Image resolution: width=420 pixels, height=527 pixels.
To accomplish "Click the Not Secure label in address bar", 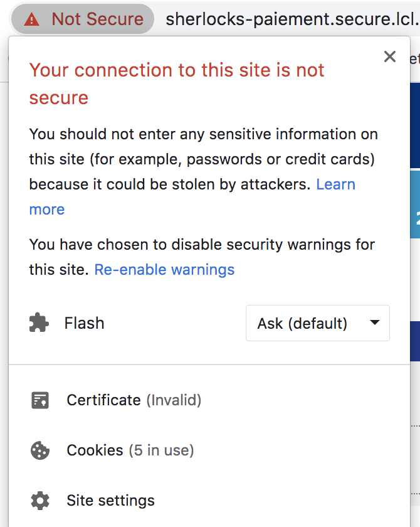I will (x=97, y=19).
